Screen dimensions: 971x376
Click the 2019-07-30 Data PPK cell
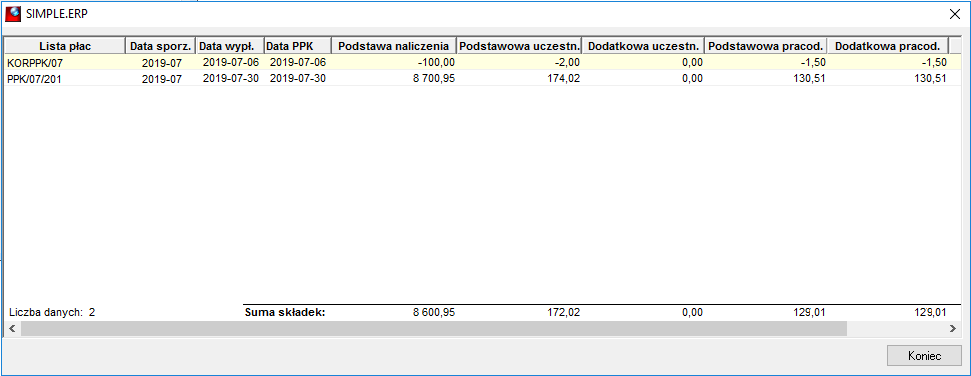[x=298, y=78]
